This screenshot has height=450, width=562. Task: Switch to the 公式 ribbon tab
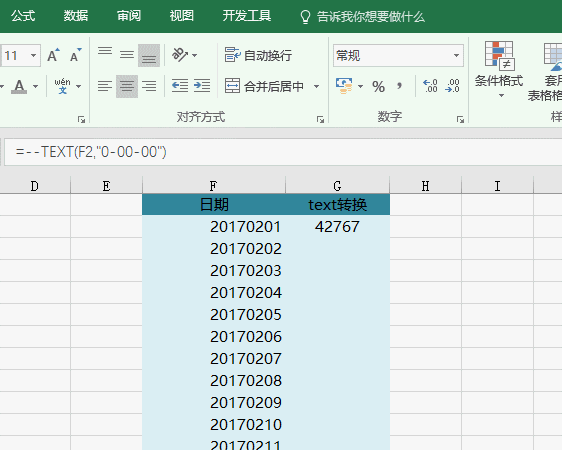[23, 16]
